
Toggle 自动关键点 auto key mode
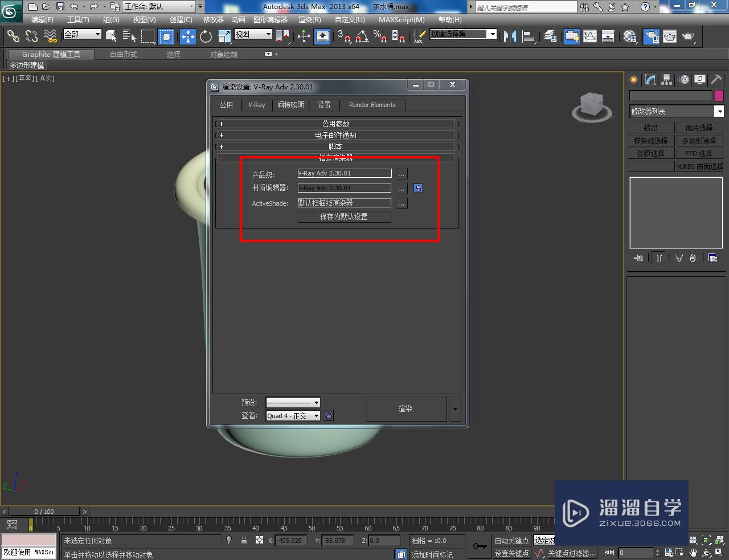tap(511, 540)
